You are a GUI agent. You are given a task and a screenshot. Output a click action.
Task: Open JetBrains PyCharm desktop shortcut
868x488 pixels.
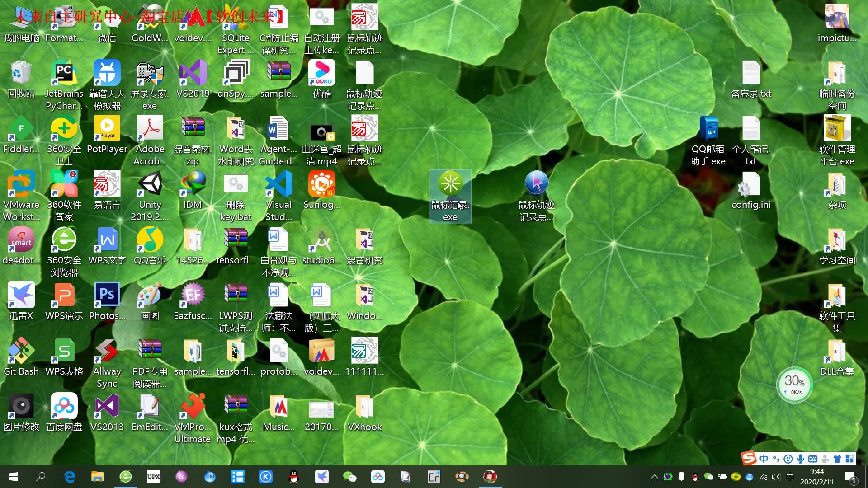click(x=64, y=85)
